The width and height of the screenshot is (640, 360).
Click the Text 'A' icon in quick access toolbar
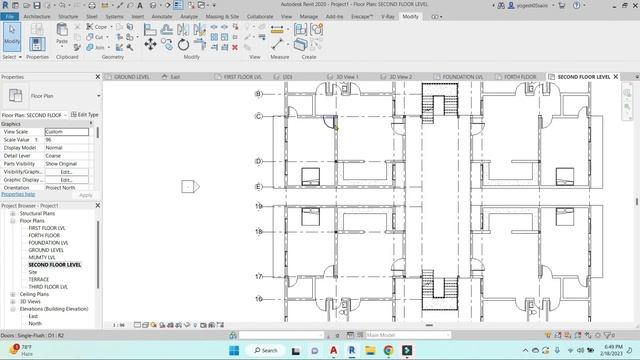pyautogui.click(x=140, y=5)
